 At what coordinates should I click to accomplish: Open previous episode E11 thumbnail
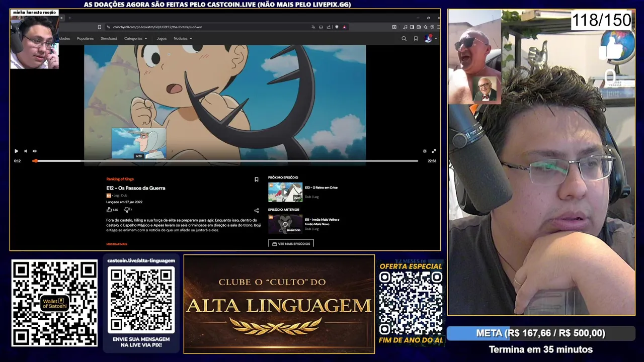285,224
